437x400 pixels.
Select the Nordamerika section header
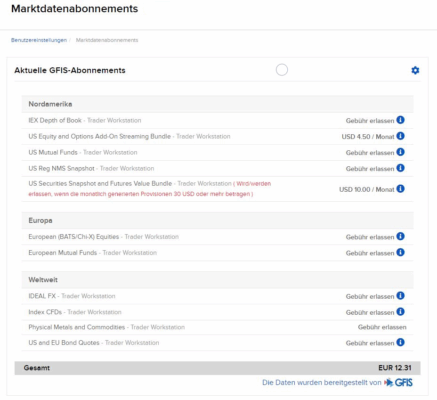tap(217, 104)
